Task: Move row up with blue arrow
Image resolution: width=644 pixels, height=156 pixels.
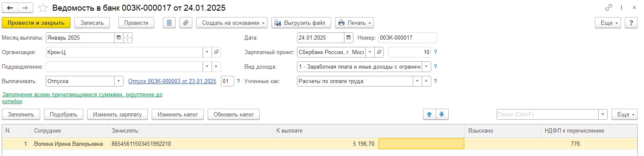Action: click(x=429, y=114)
